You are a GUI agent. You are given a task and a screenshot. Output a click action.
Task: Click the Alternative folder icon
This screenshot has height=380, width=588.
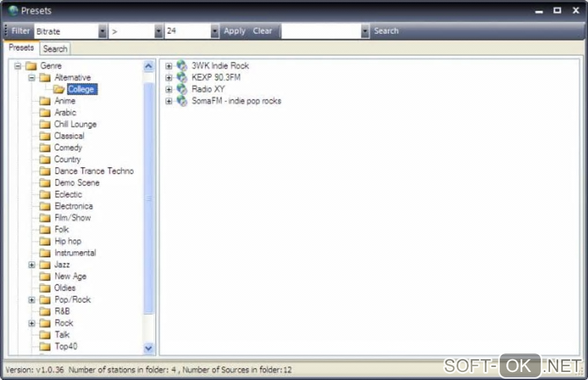click(x=45, y=78)
